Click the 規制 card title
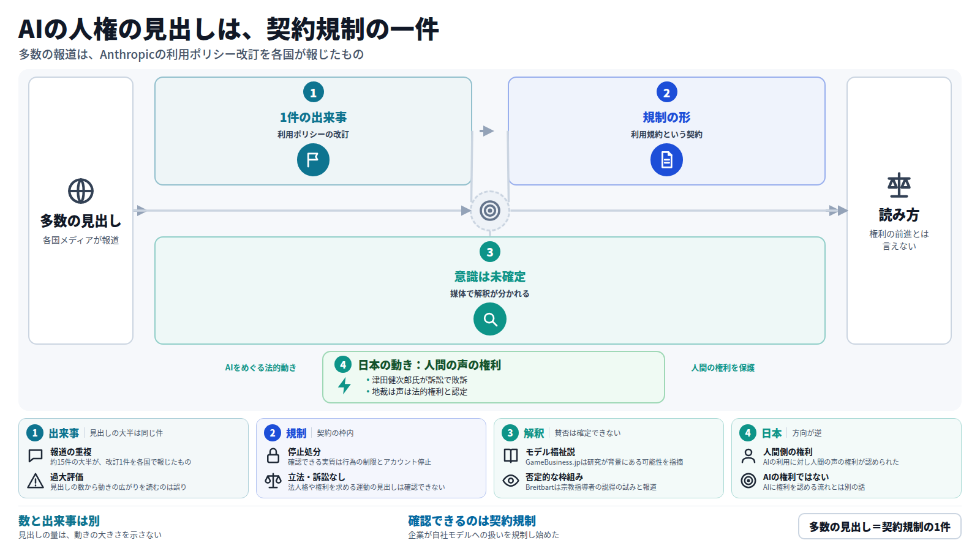Image resolution: width=980 pixels, height=551 pixels. [x=296, y=433]
